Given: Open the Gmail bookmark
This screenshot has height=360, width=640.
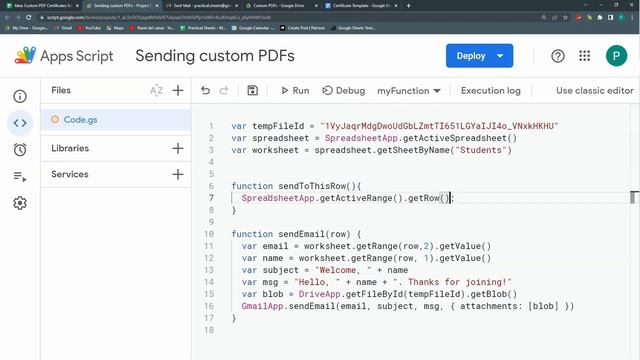Looking at the screenshot, I should [x=63, y=28].
